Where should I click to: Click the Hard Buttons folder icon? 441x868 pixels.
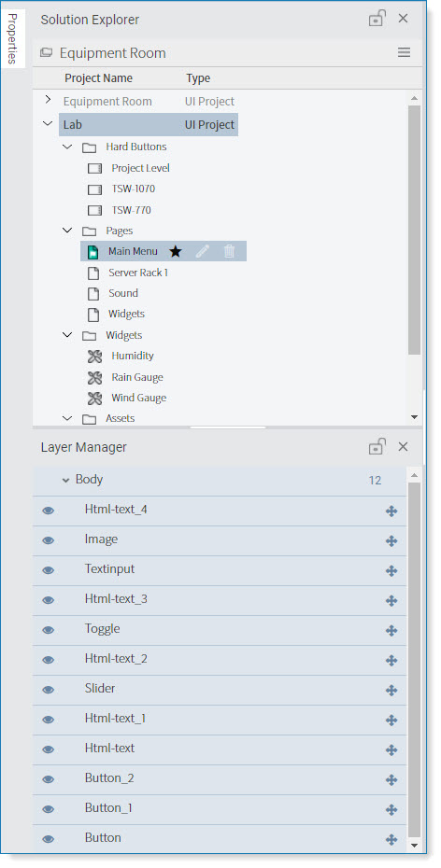coord(89,147)
